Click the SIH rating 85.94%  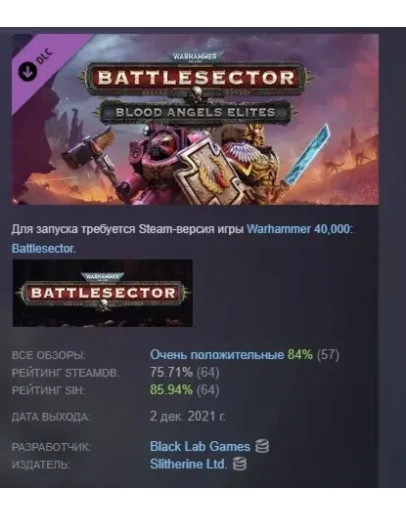171,390
